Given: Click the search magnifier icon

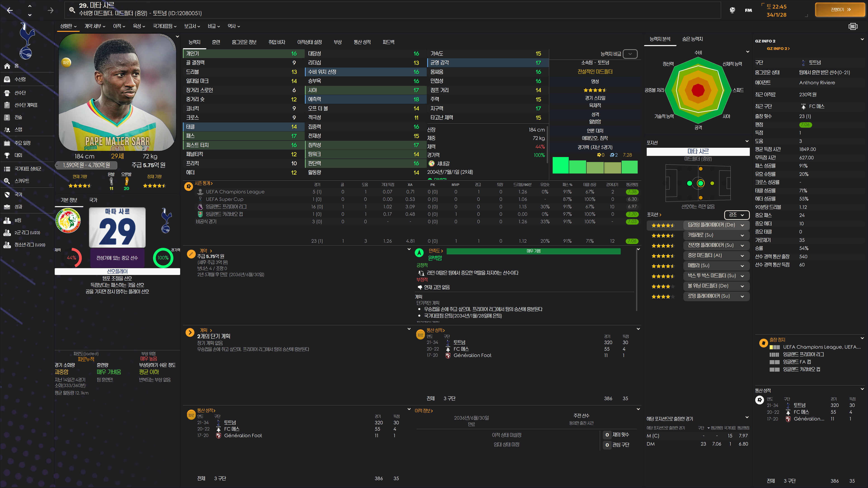Looking at the screenshot, I should click(72, 10).
